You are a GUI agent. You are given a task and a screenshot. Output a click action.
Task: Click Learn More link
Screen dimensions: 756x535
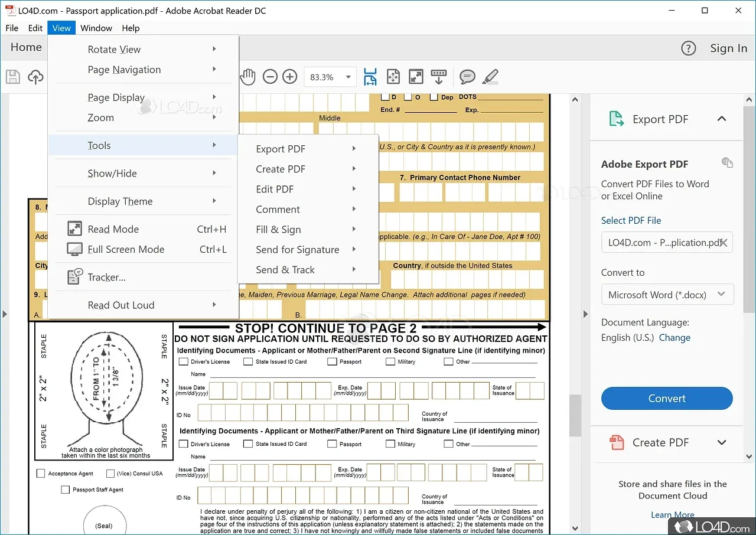(x=673, y=515)
